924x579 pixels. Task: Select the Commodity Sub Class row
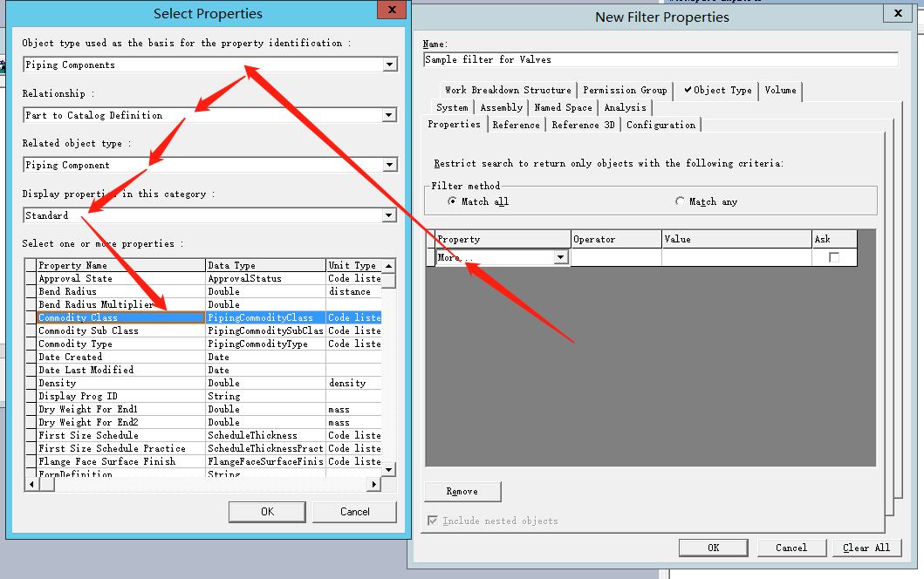(203, 331)
